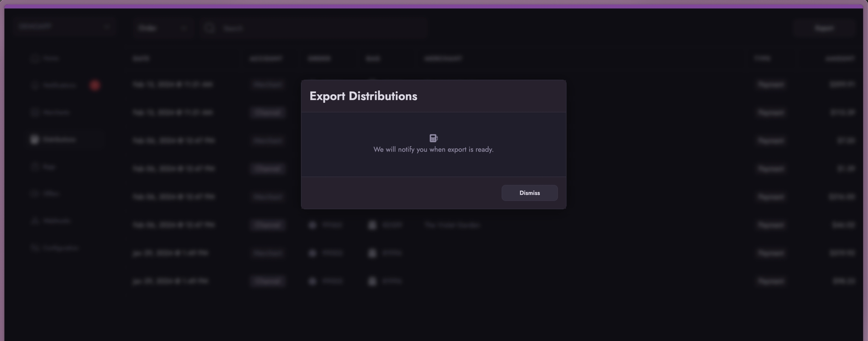This screenshot has height=341, width=868.
Task: Click the Webhooks icon in sidebar
Action: coord(35,221)
